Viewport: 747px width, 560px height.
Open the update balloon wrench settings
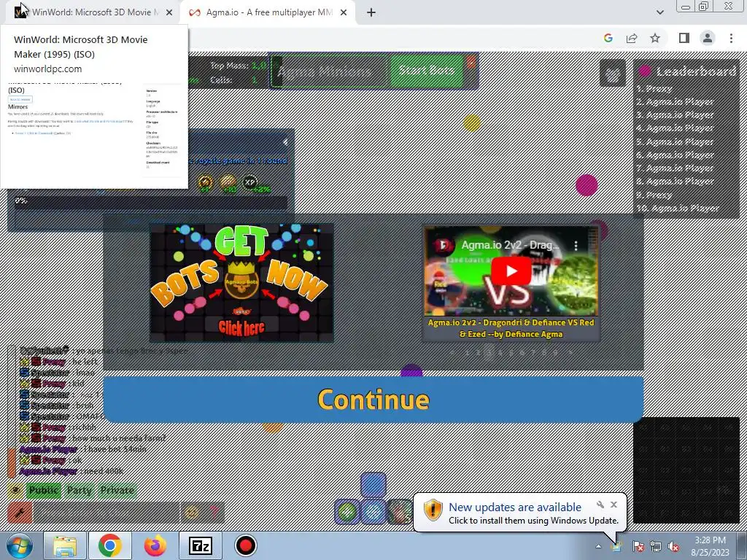point(600,505)
